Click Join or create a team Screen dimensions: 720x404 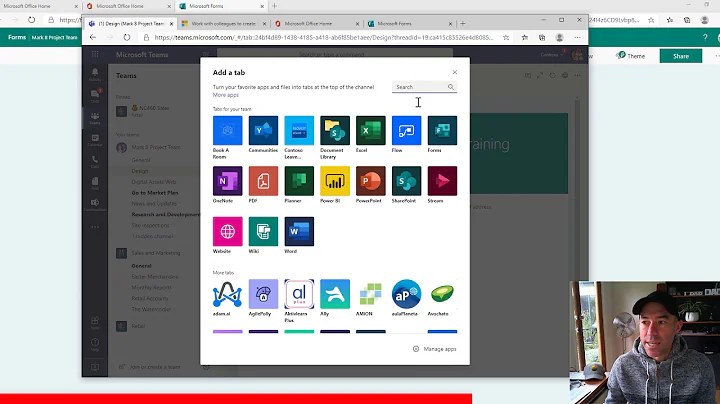(x=154, y=367)
